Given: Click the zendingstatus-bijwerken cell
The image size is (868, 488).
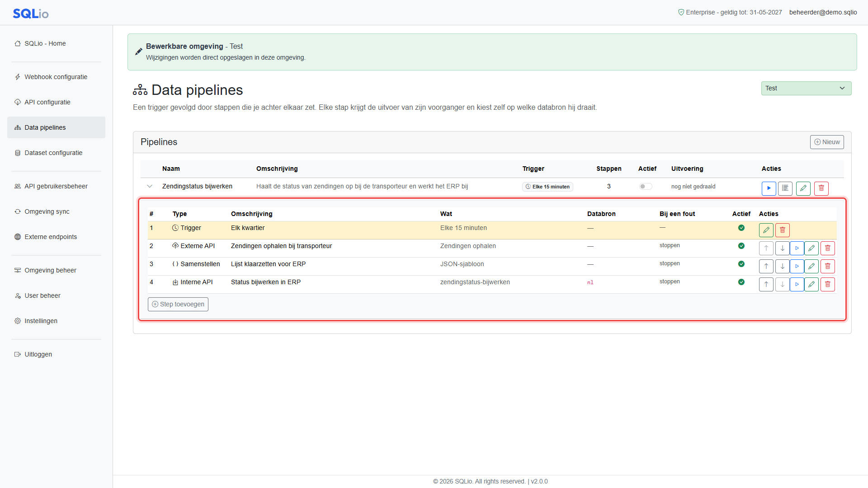Looking at the screenshot, I should [x=475, y=282].
